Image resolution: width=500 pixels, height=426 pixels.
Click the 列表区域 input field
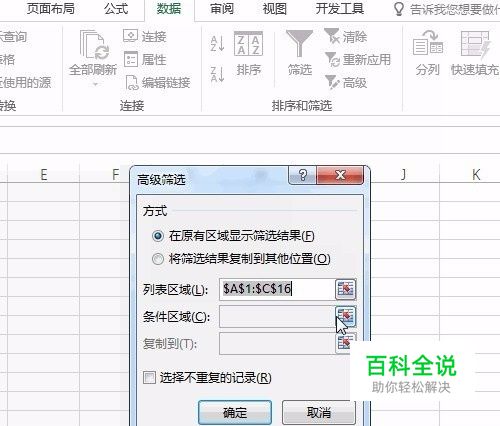point(277,289)
